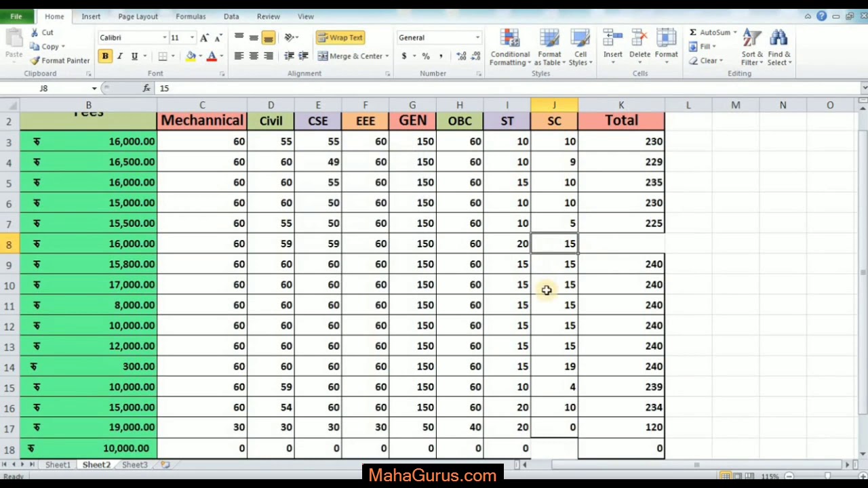Viewport: 868px width, 488px height.
Task: Open Alignment dialog launcher
Action: click(388, 74)
